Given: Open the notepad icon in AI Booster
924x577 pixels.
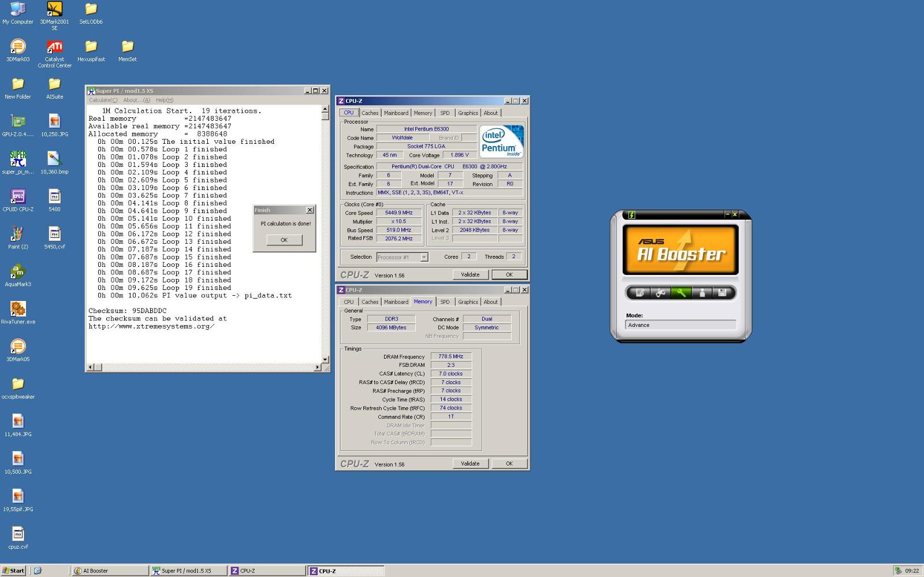Looking at the screenshot, I should pos(640,293).
